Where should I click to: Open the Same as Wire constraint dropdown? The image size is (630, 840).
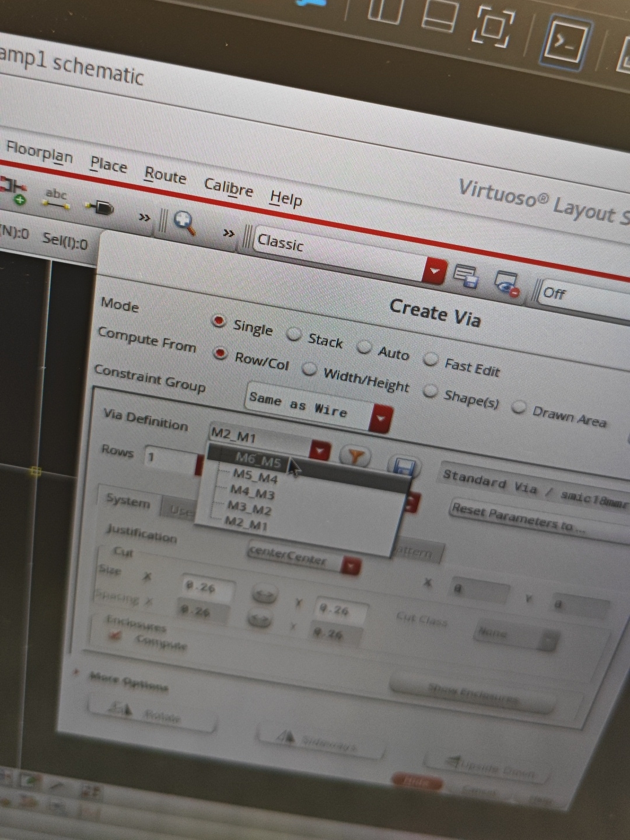(318, 406)
